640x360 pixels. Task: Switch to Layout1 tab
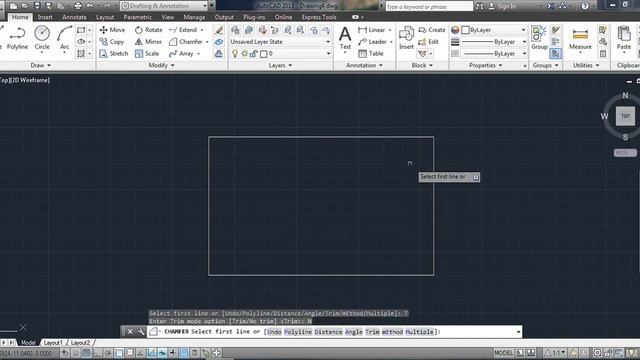[x=53, y=342]
